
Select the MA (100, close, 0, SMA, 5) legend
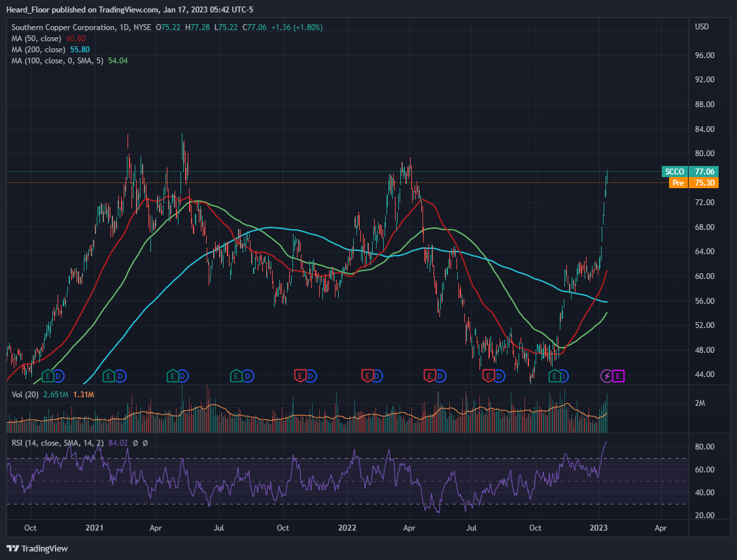[x=58, y=61]
